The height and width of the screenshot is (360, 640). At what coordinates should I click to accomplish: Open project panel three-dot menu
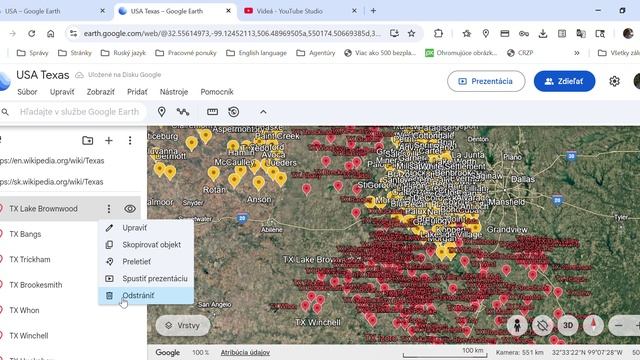point(130,140)
